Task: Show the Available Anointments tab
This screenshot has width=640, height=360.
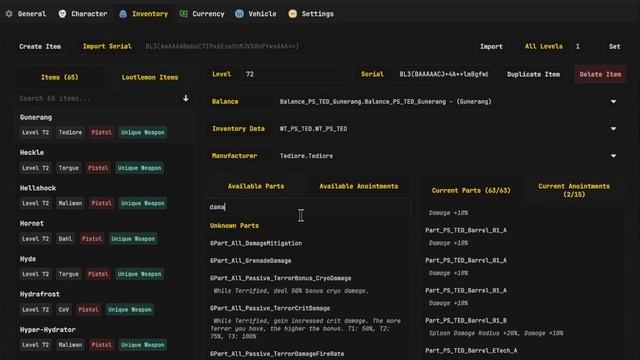Action: tap(358, 186)
